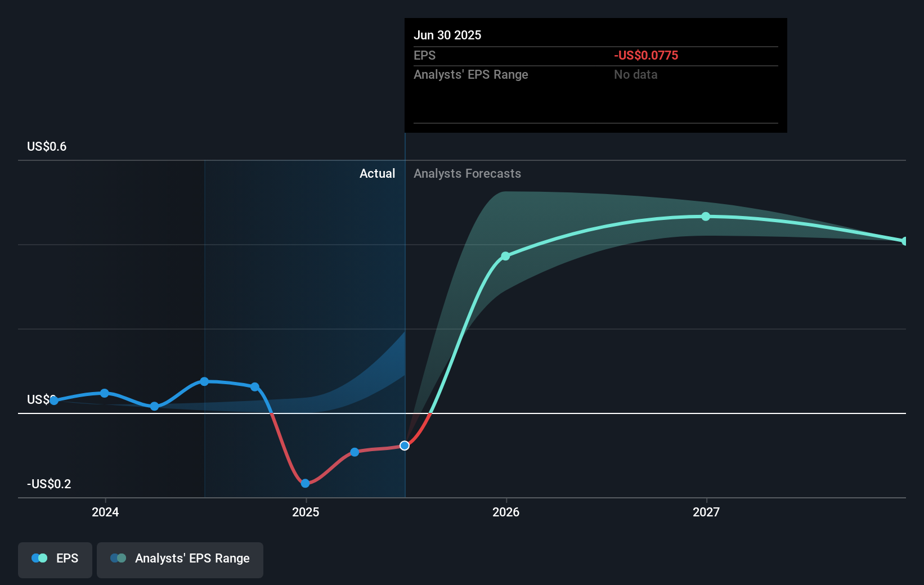Click the EPS legend color dots
This screenshot has height=585, width=924.
coord(39,558)
